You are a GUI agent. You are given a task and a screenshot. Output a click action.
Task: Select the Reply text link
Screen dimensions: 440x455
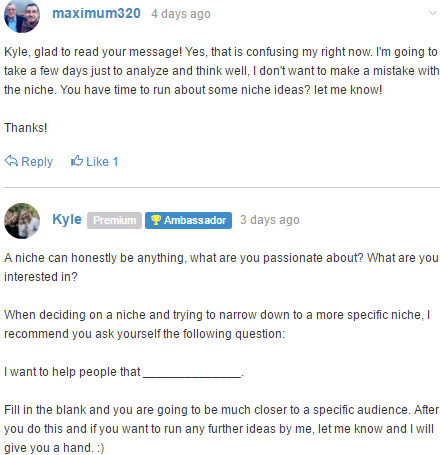37,162
